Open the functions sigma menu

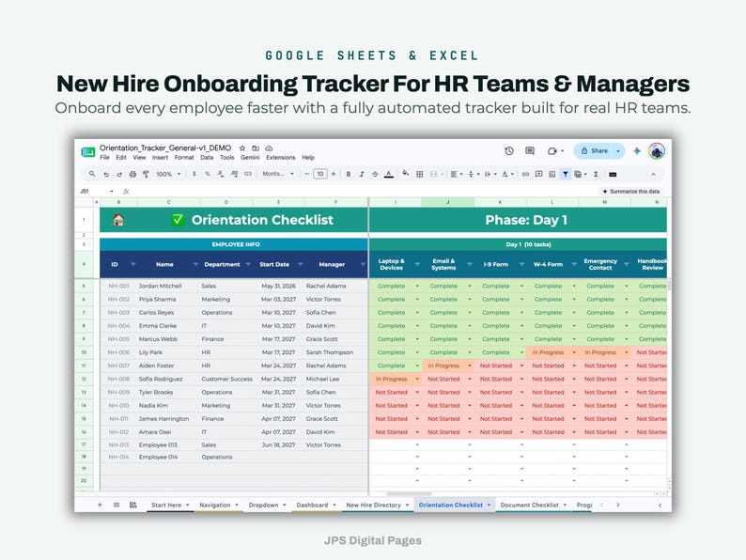596,174
